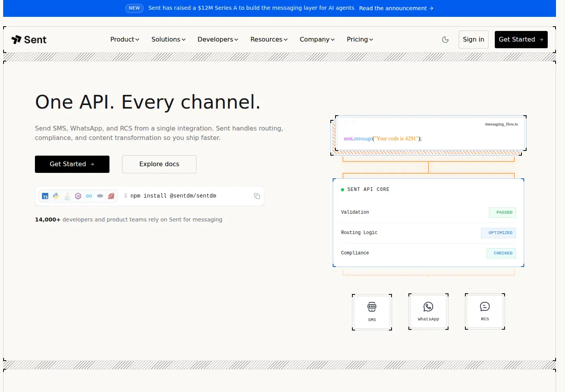Switch to the Go language icon
The width and height of the screenshot is (565, 392).
[89, 196]
